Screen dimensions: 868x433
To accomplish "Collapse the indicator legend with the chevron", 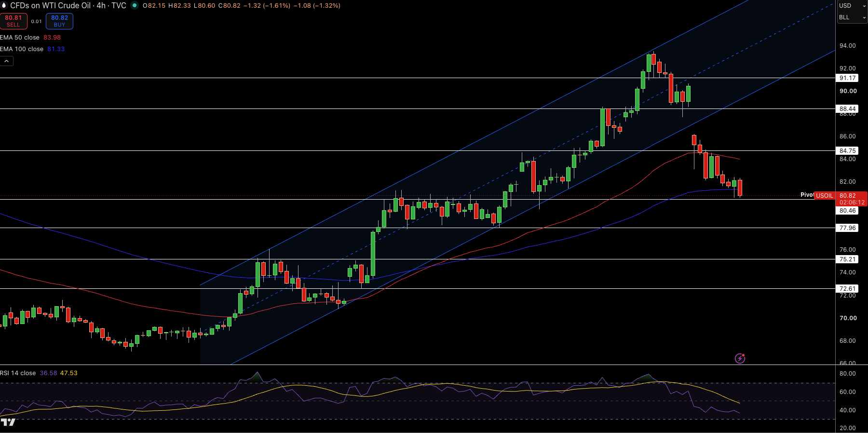I will (x=7, y=61).
